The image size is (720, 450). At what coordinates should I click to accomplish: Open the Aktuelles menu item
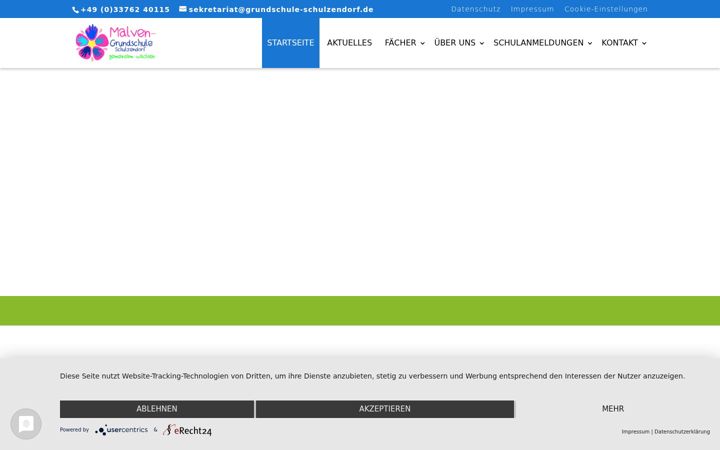pyautogui.click(x=349, y=43)
